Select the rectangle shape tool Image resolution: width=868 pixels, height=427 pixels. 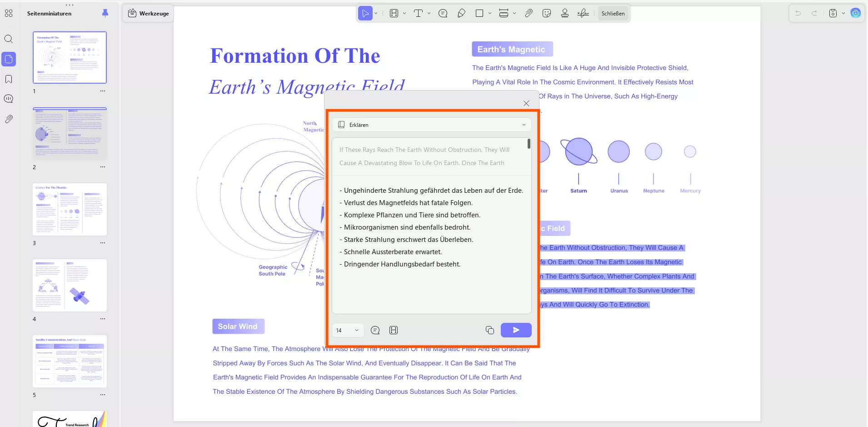click(x=479, y=14)
